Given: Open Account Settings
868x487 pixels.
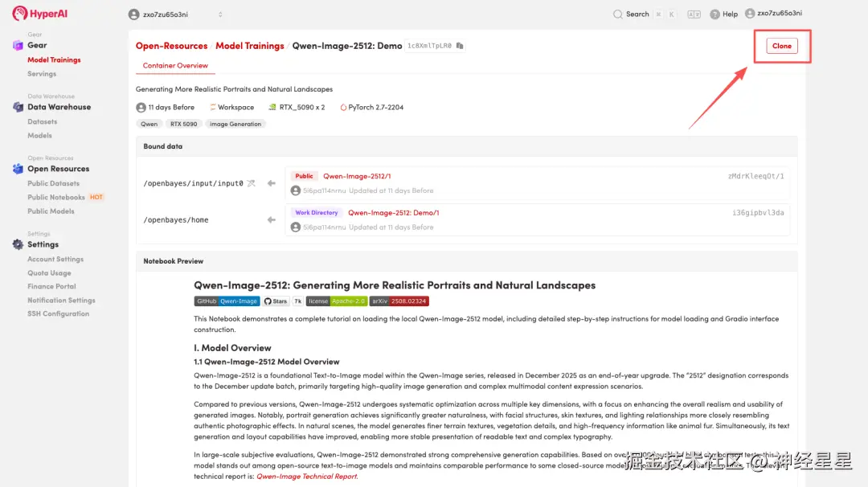Looking at the screenshot, I should 55,259.
